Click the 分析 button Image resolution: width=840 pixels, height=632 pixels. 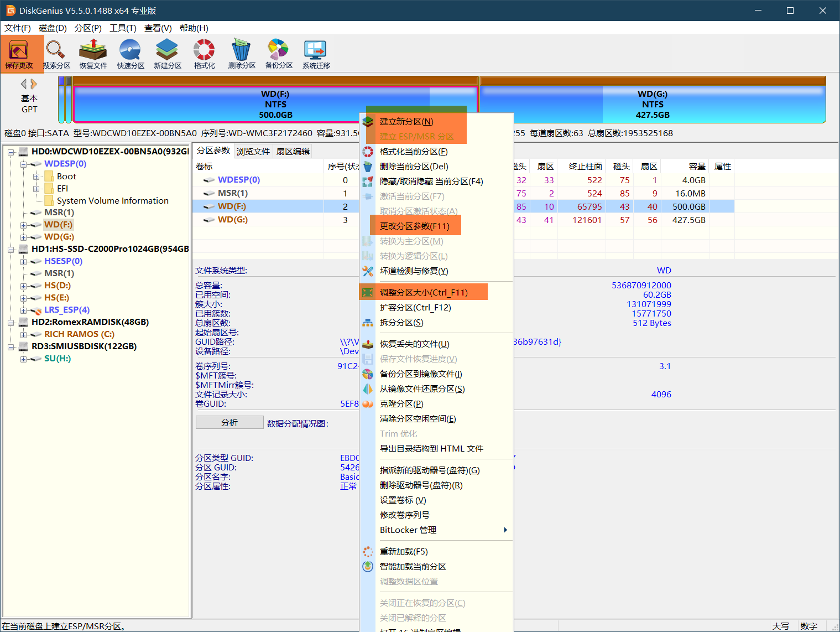click(x=229, y=422)
